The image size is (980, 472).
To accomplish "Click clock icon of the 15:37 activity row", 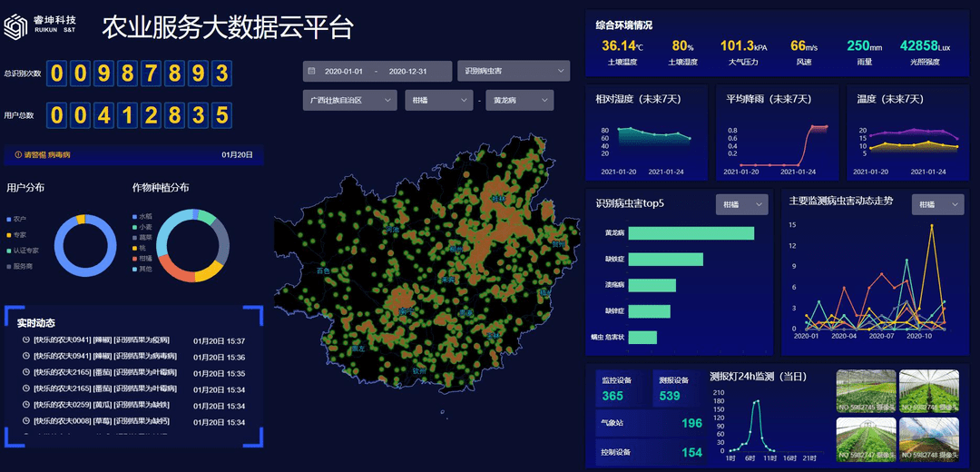I will (26, 340).
